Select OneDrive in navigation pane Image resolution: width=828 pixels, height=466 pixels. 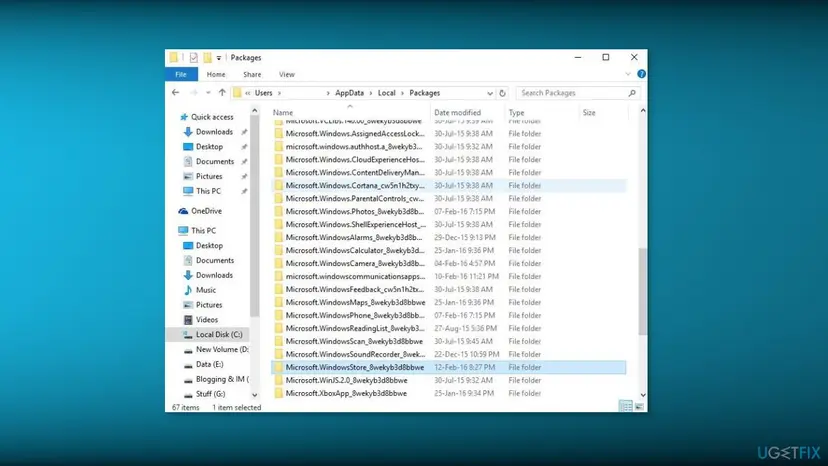pos(206,211)
